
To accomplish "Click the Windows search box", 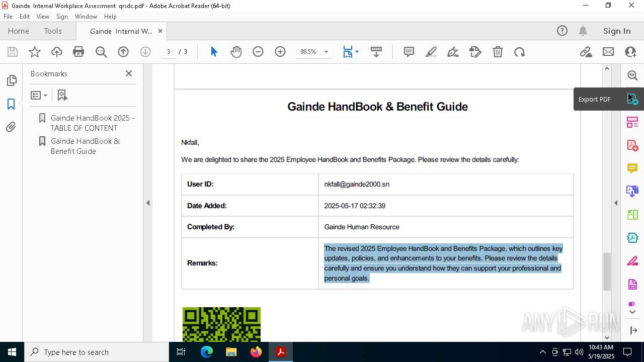I will [x=96, y=352].
